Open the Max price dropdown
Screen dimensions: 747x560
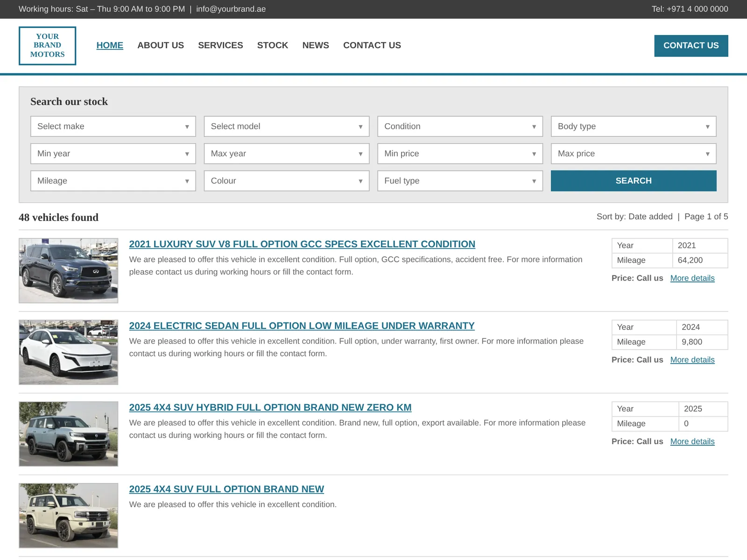coord(634,154)
